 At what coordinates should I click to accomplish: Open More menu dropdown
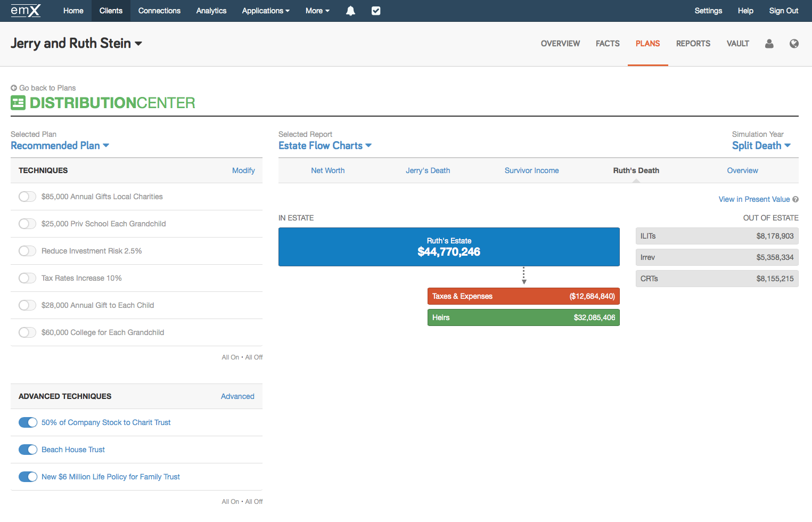(x=317, y=11)
